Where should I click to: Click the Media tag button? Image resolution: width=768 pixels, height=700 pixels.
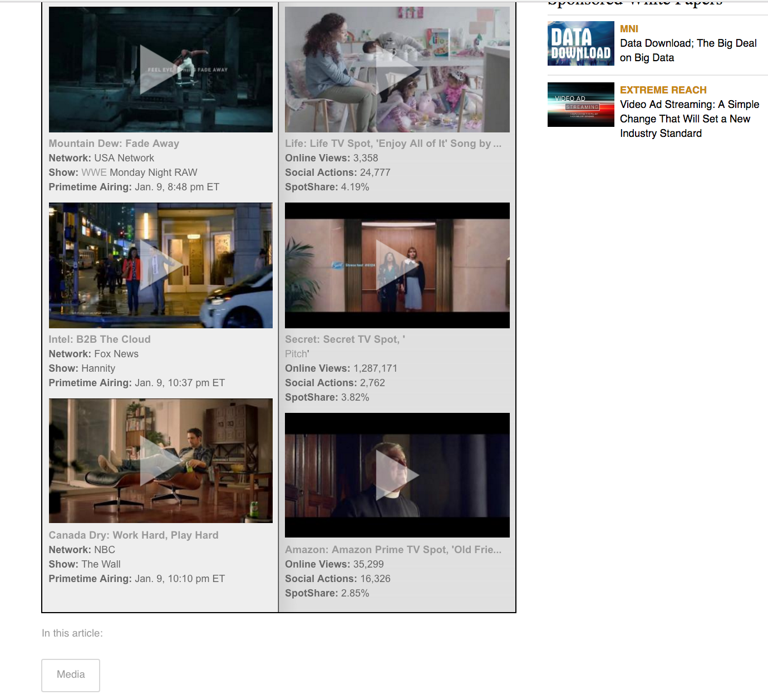tap(71, 675)
